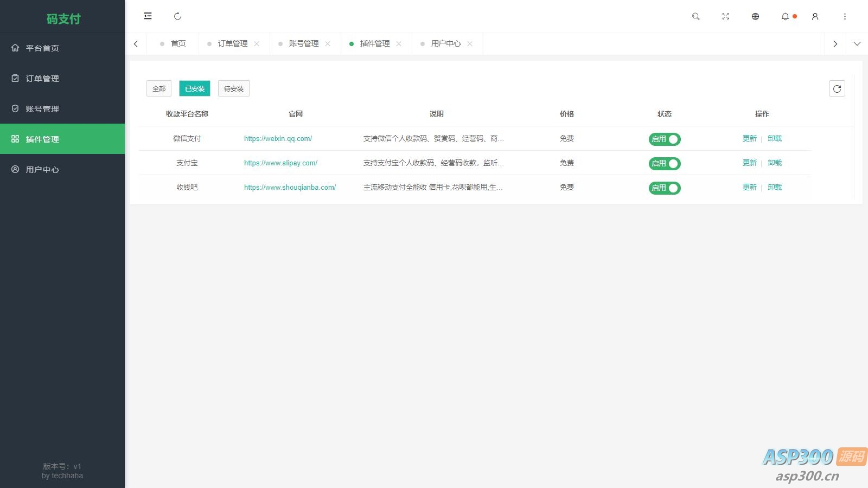
Task: Open the search icon in header
Action: (x=695, y=16)
